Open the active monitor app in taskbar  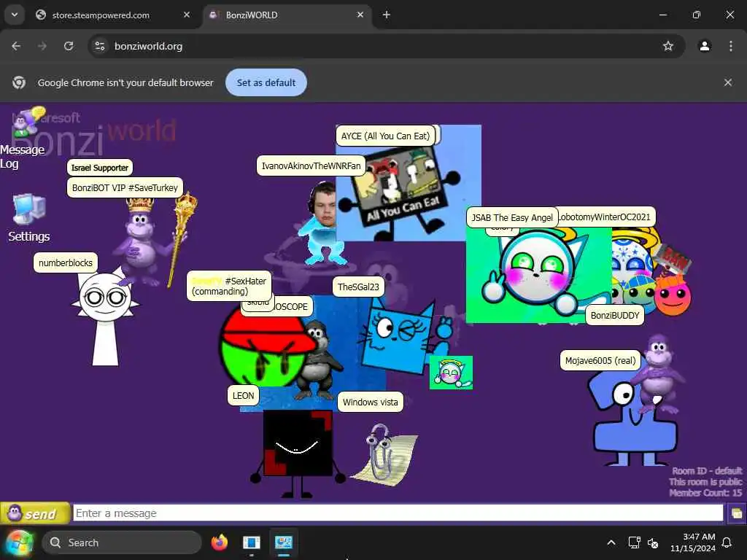coord(284,542)
